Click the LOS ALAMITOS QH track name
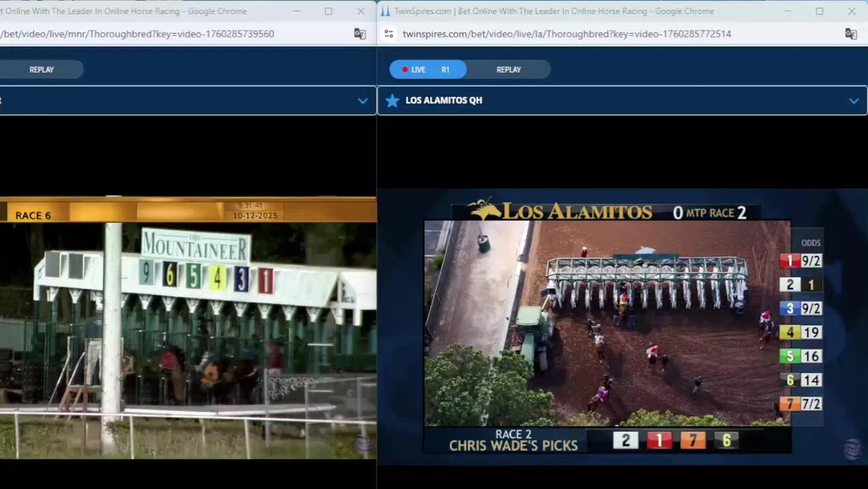 click(x=444, y=101)
